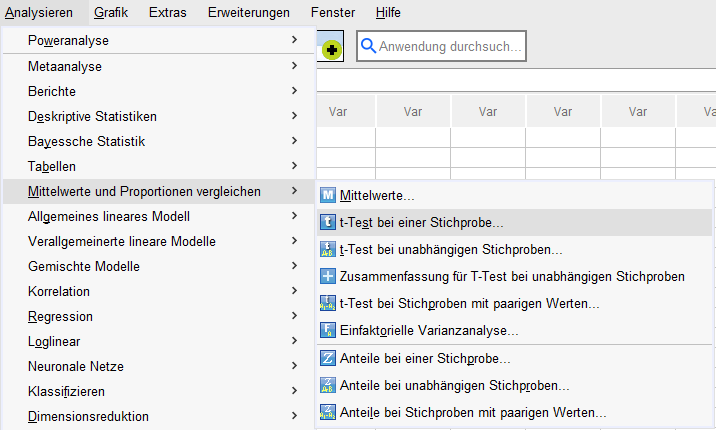This screenshot has height=430, width=716.
Task: Select Anteile bei unabhängigen Stichproben...
Action: (x=514, y=385)
